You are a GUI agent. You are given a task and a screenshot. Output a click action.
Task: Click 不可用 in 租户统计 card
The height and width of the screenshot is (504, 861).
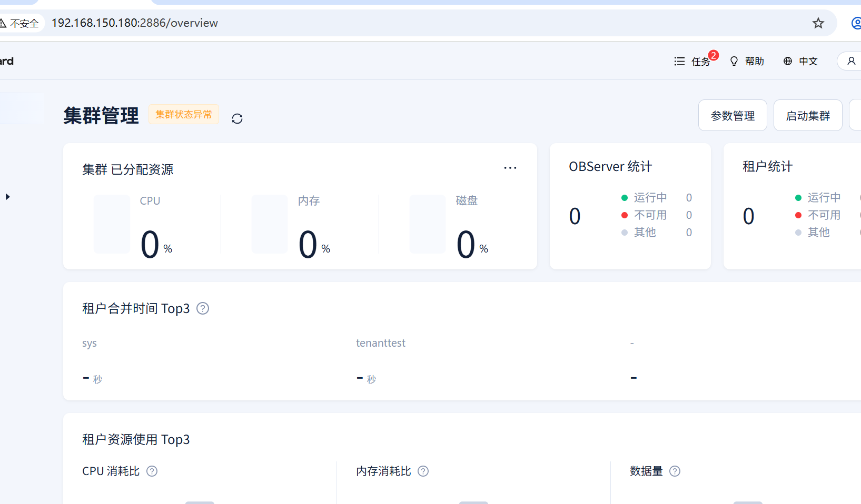click(824, 215)
